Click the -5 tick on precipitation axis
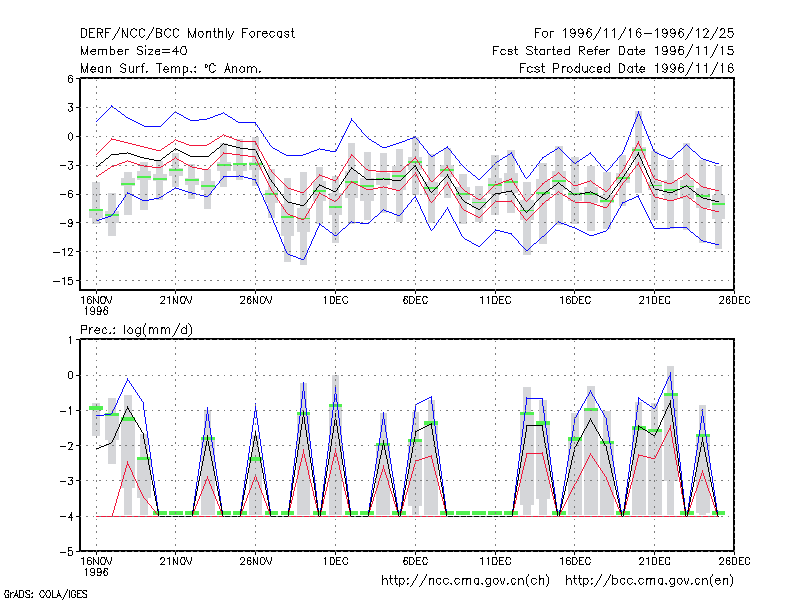Viewport: 800px width, 600px height. tap(66, 551)
